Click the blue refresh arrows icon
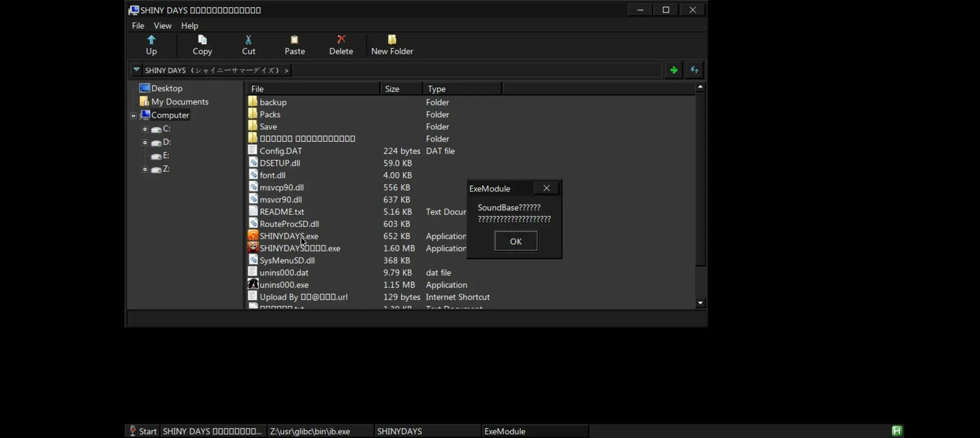The height and width of the screenshot is (438, 980). [694, 70]
